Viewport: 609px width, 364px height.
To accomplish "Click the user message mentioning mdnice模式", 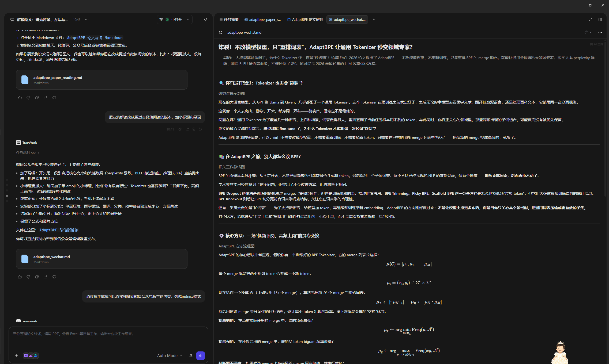I will pos(144,296).
